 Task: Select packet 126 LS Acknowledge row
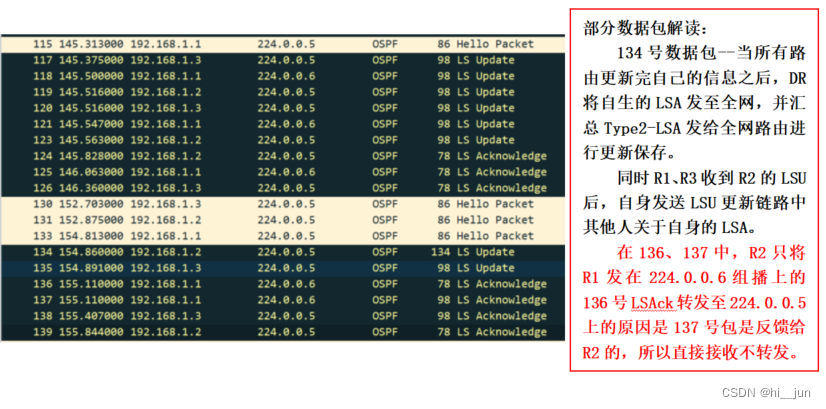(x=283, y=188)
